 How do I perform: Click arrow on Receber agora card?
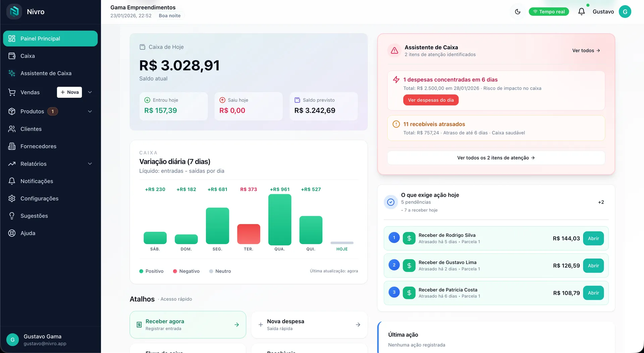[x=236, y=325]
